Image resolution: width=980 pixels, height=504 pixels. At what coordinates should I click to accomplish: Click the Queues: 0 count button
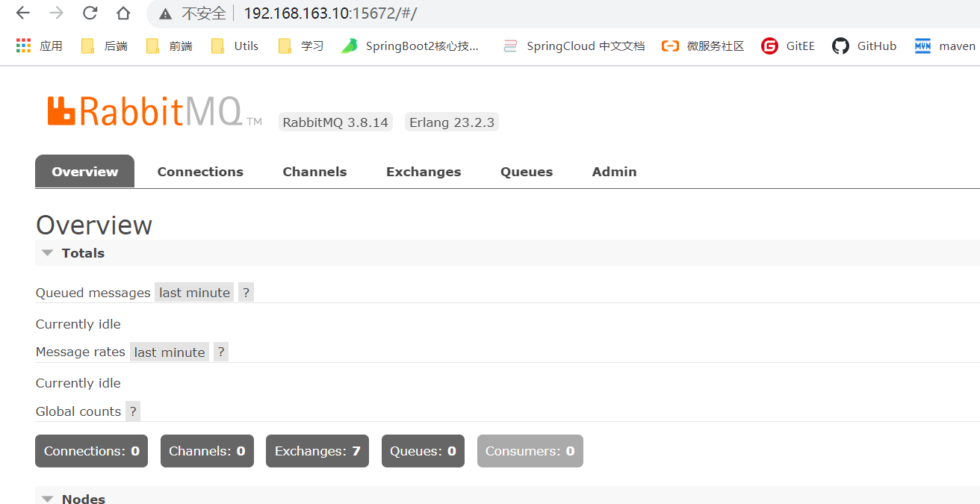[423, 451]
